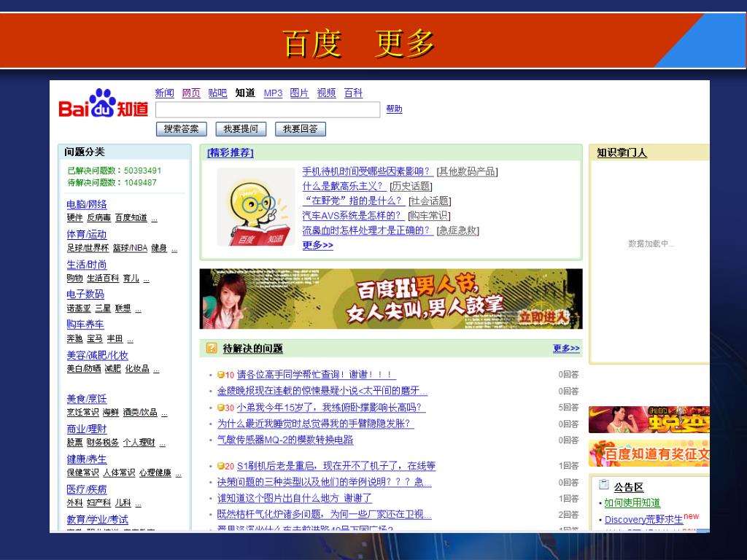Click the Baidu Zhidao logo
747x560 pixels.
(x=104, y=104)
